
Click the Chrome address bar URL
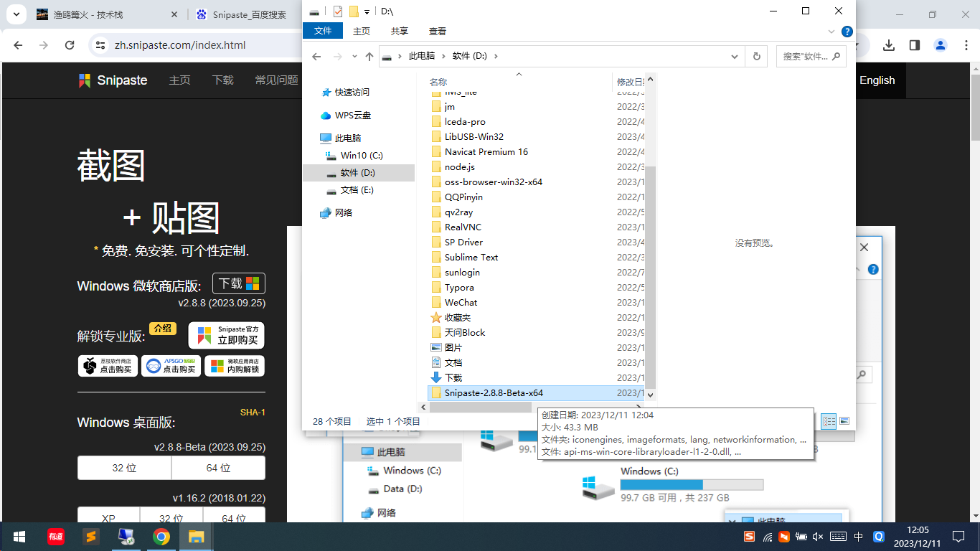click(x=180, y=45)
